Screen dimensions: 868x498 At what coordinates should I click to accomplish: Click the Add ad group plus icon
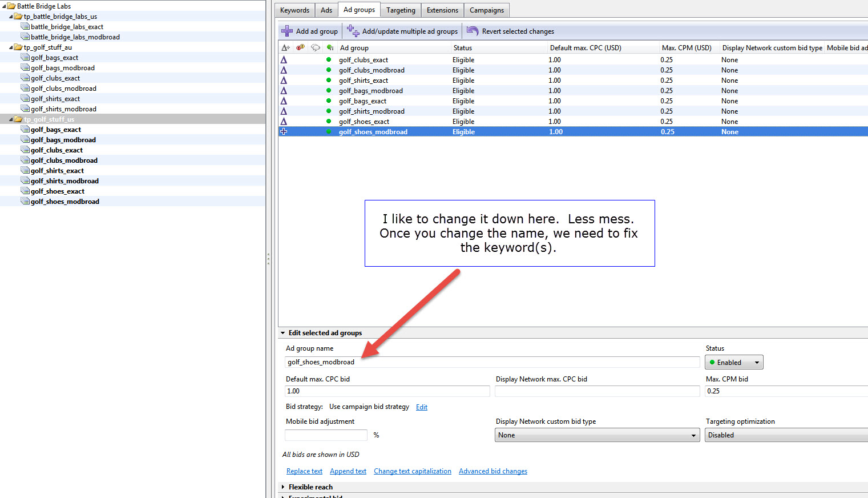[287, 31]
